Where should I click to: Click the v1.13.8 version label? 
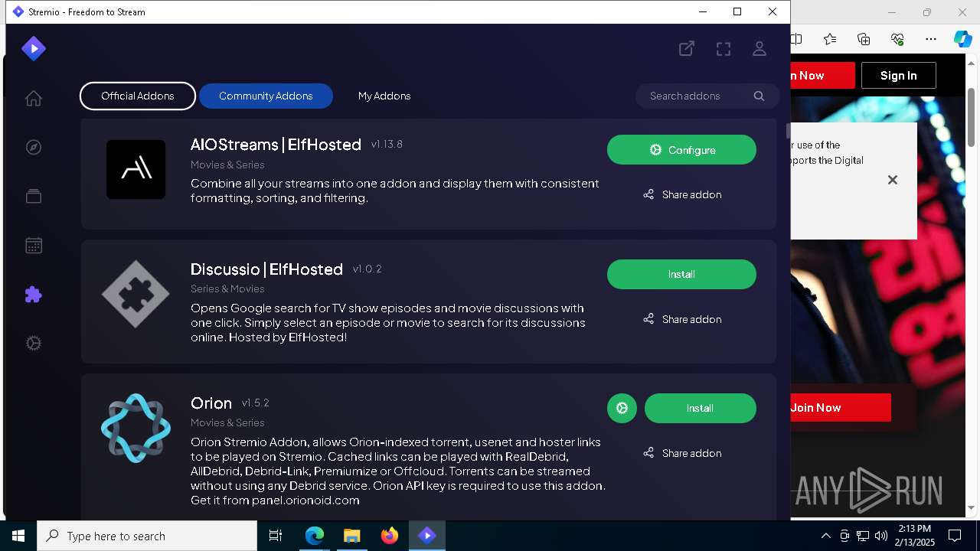[387, 144]
